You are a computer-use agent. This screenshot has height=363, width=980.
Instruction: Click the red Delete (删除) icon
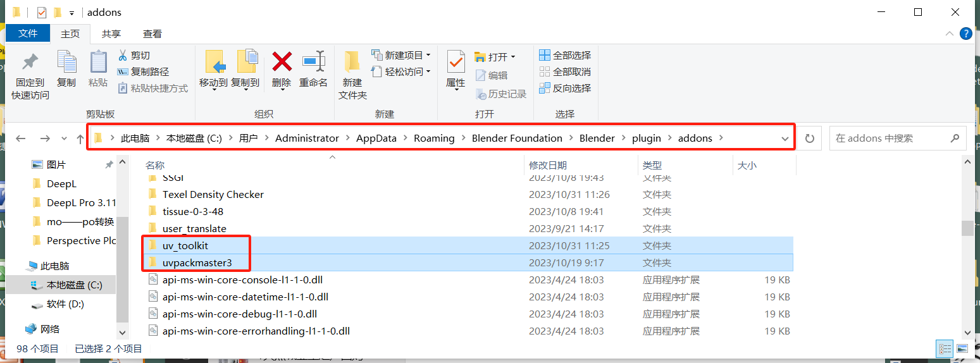click(282, 62)
